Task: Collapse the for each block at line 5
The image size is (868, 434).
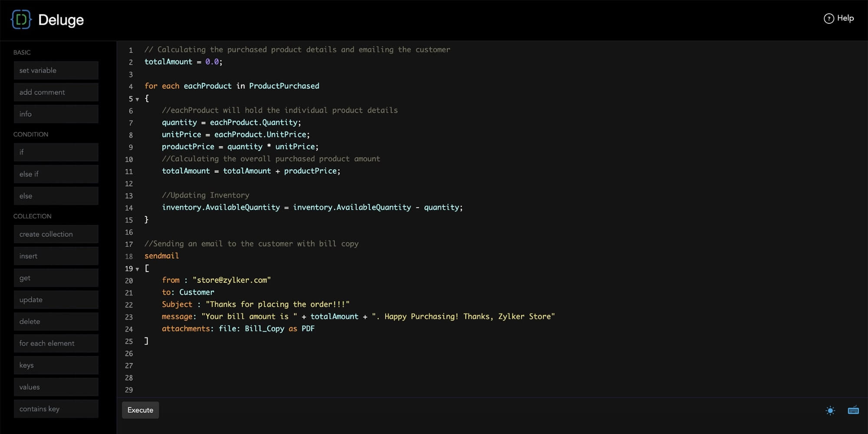Action: (138, 99)
